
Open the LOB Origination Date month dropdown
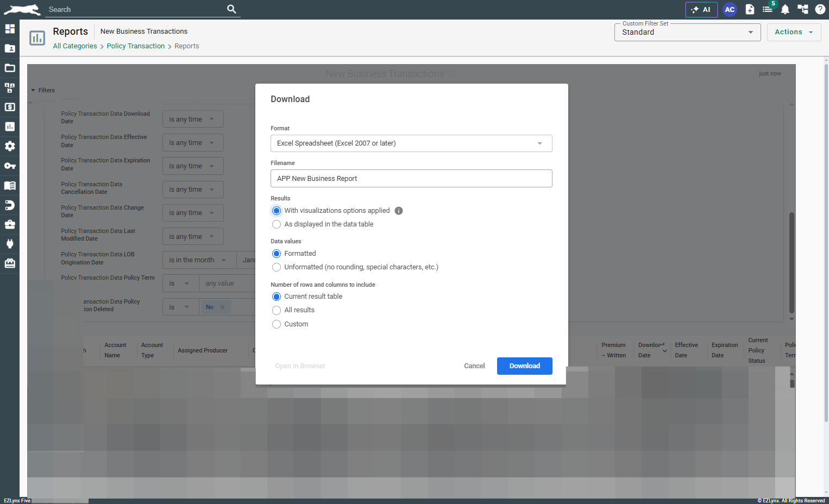coord(199,260)
